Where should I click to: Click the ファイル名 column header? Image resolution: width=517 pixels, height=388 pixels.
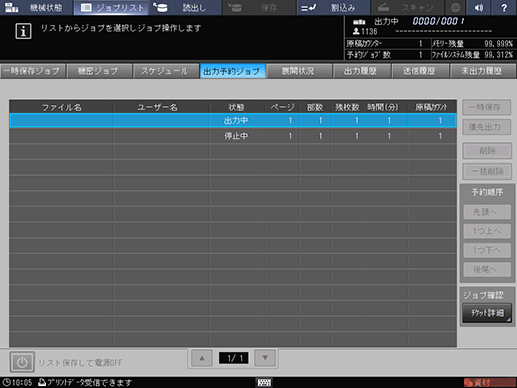pos(61,107)
